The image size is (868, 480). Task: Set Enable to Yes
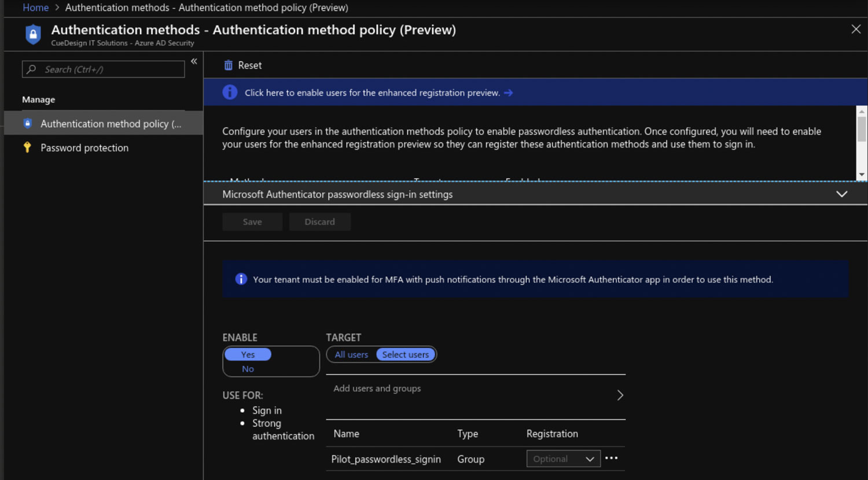pyautogui.click(x=248, y=354)
